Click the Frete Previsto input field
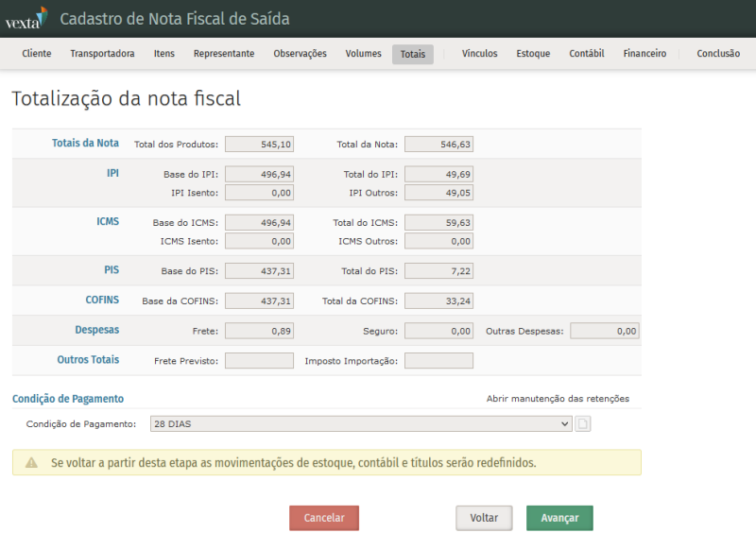 (259, 361)
